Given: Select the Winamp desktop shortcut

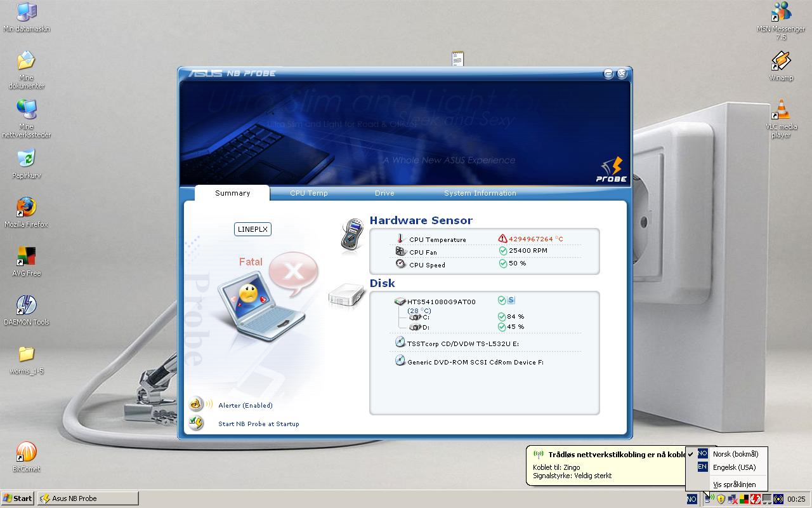Looking at the screenshot, I should tap(781, 66).
